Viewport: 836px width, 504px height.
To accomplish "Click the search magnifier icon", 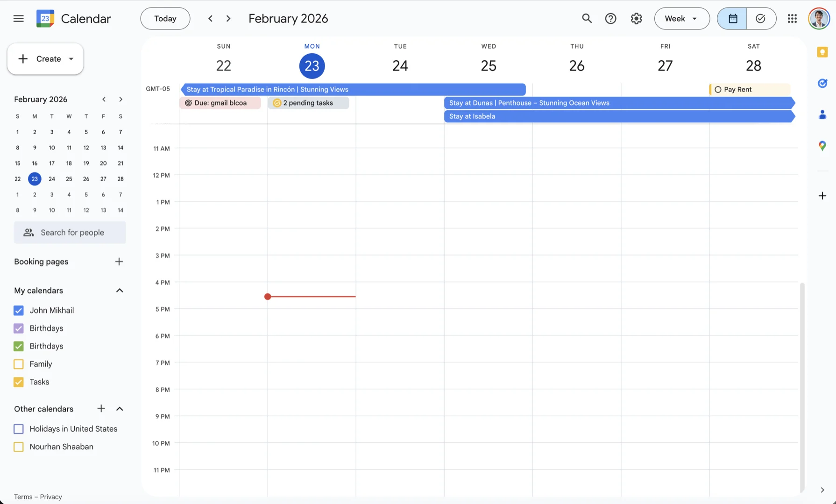I will (587, 19).
